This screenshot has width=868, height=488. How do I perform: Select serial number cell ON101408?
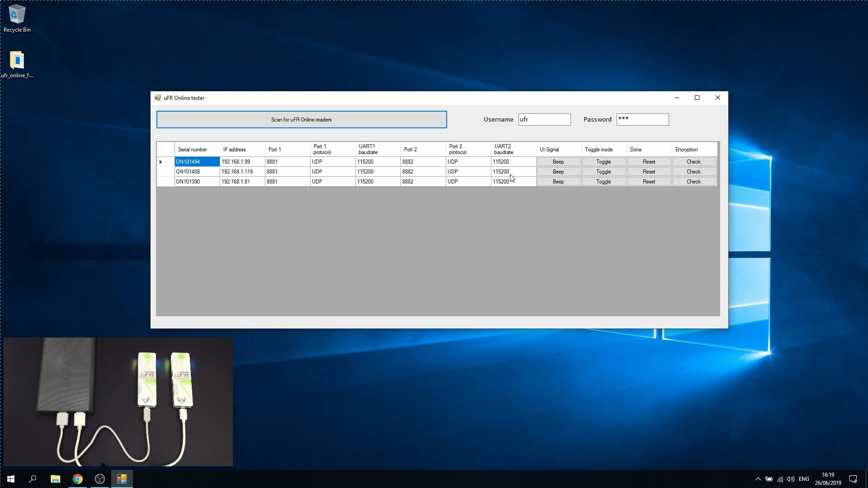pos(197,172)
